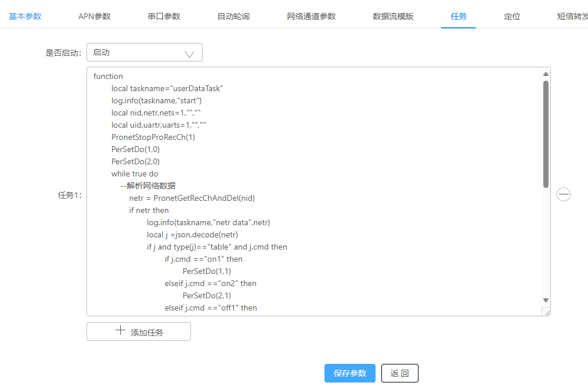Click the scrollbar track of the script area
Viewport: 588px width, 390px height.
(x=545, y=244)
